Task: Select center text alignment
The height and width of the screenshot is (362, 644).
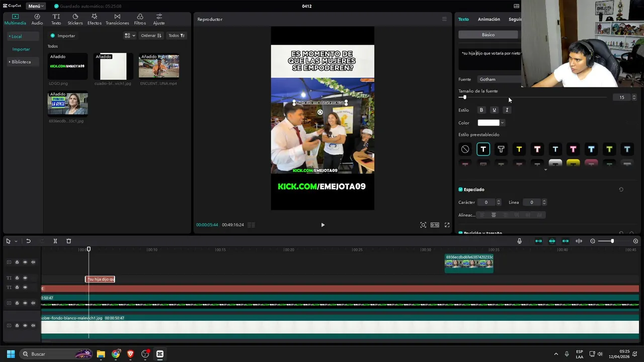Action: point(494,215)
